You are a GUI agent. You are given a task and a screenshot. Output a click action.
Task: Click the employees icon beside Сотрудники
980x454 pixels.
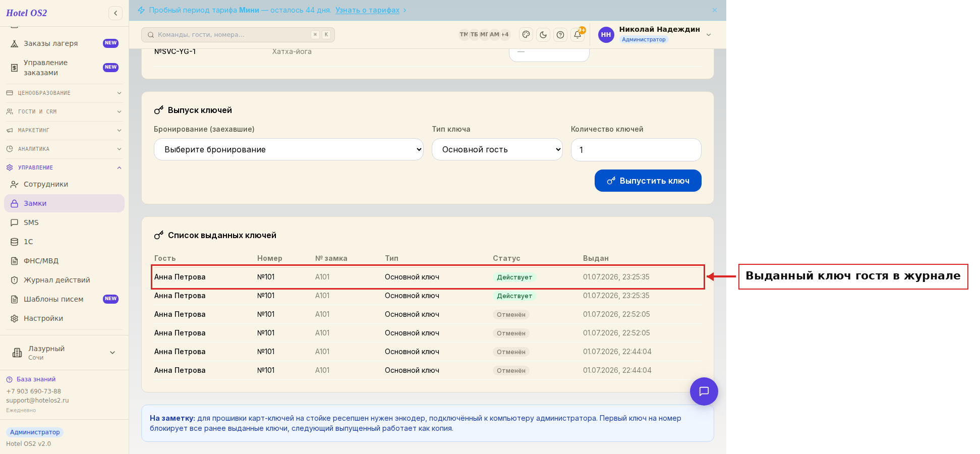point(15,184)
